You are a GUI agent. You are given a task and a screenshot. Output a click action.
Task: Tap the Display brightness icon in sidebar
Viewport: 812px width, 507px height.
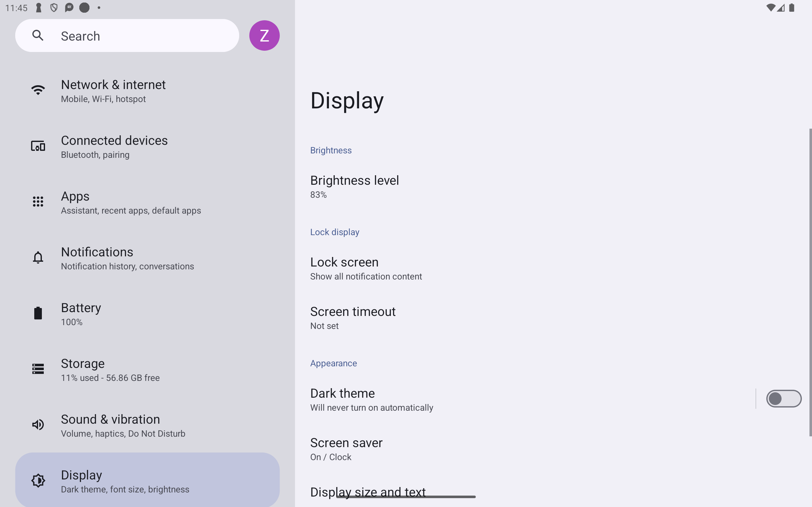tap(38, 480)
